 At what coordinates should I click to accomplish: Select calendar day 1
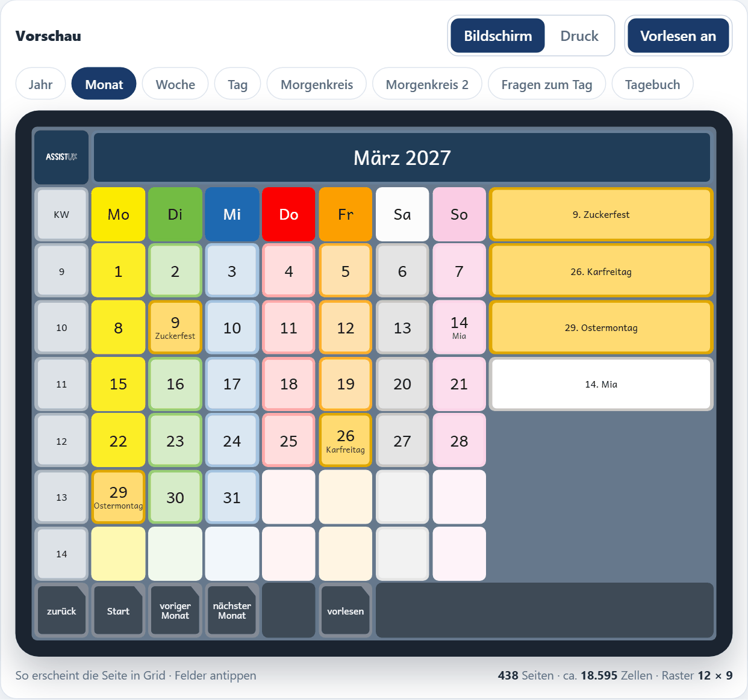point(118,271)
